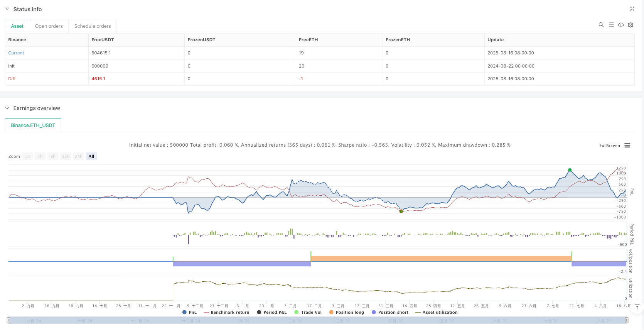Viewport: 644px width, 330px height.
Task: Switch to the Open orders tab
Action: [x=49, y=26]
